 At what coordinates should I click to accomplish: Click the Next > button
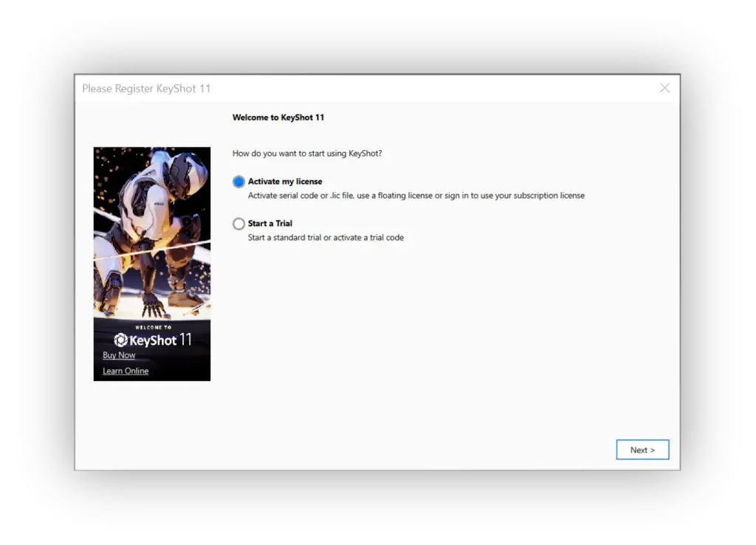642,450
